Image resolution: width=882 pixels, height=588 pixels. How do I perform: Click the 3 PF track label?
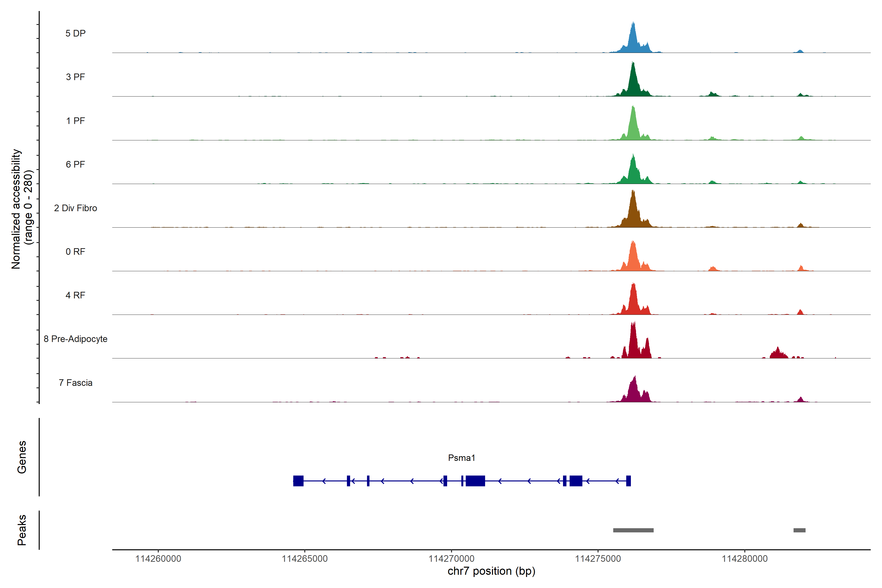pyautogui.click(x=75, y=77)
